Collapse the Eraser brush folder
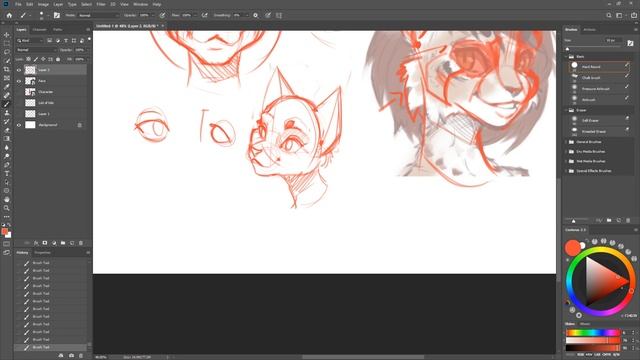 (567, 110)
